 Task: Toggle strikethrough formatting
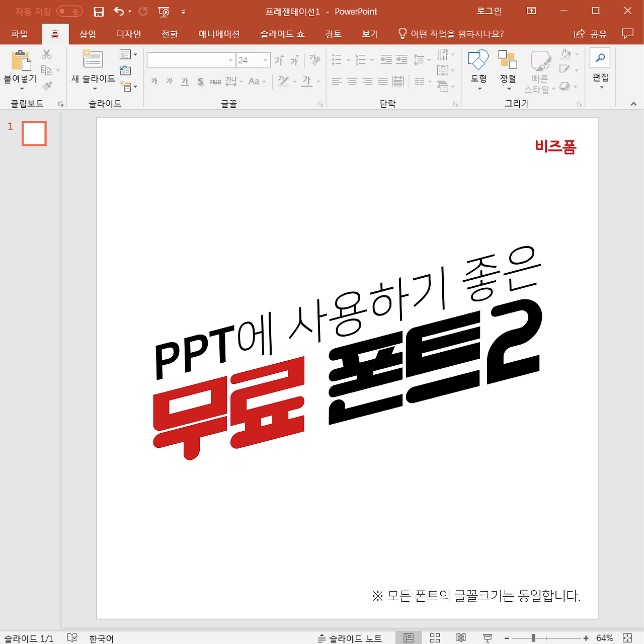coord(200,81)
